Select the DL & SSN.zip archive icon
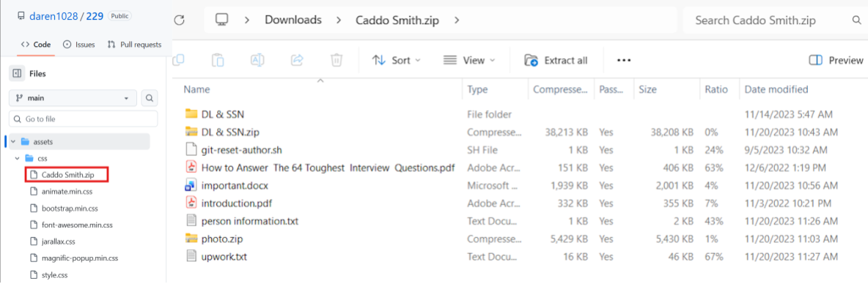Viewport: 868px width, 295px height. coord(191,132)
